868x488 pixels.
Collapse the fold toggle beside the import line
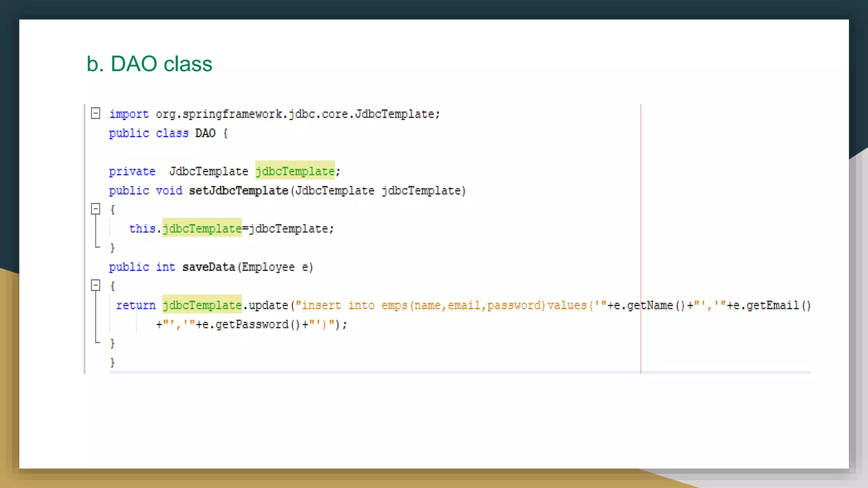[95, 114]
